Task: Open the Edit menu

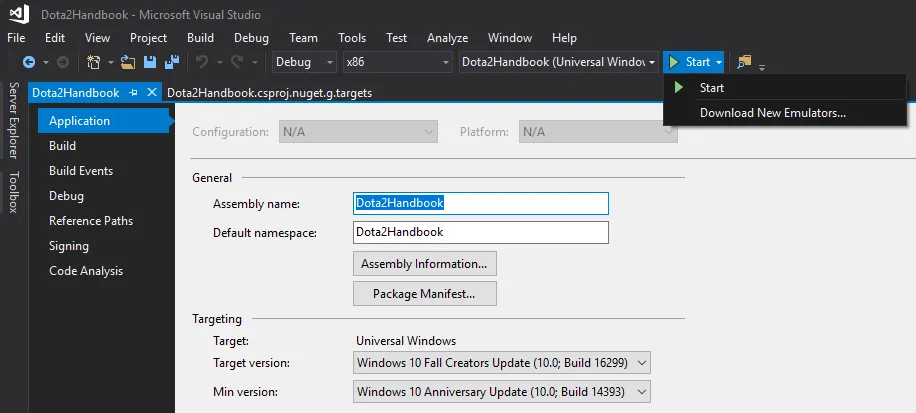Action: (x=55, y=38)
